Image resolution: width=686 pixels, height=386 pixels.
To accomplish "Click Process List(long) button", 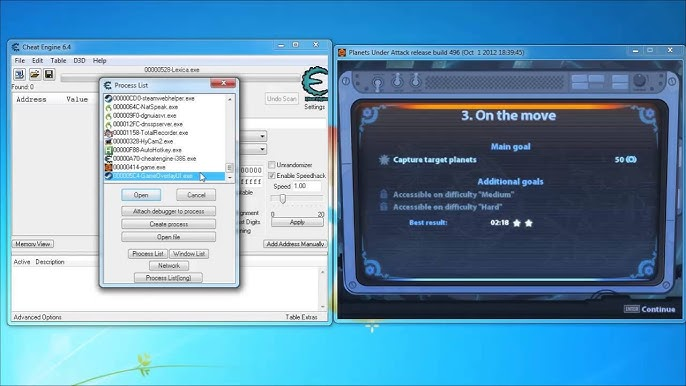I will pyautogui.click(x=168, y=278).
